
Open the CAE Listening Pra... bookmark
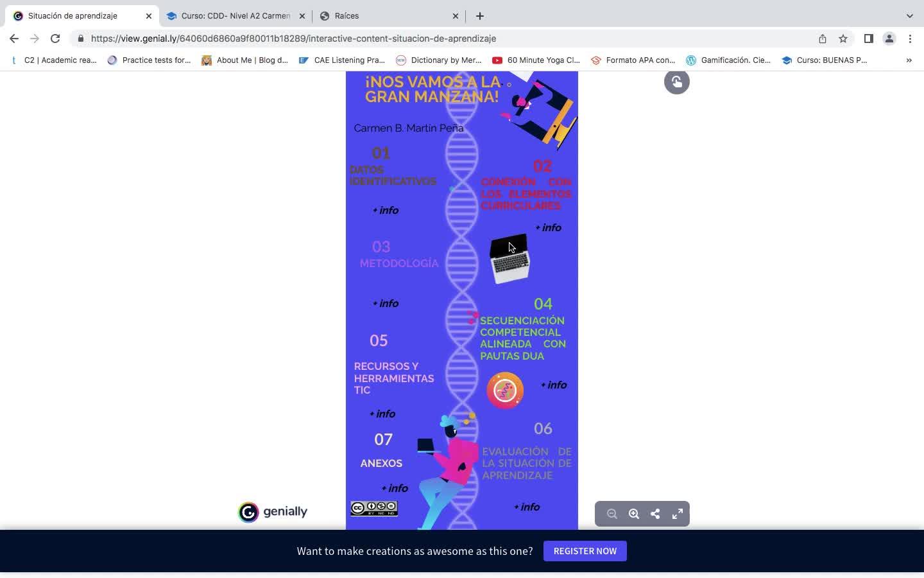click(x=342, y=60)
